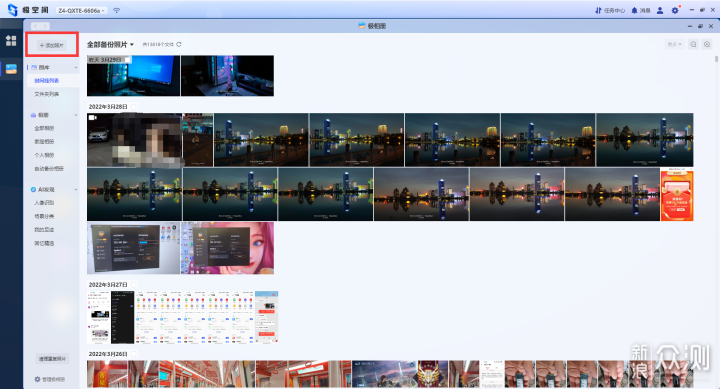Click the user account profile icon
The width and height of the screenshot is (720, 389).
(x=660, y=10)
